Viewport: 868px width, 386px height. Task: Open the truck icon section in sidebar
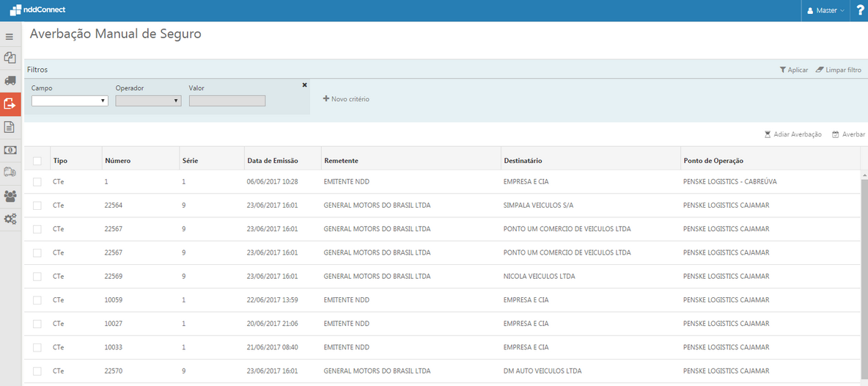(10, 81)
